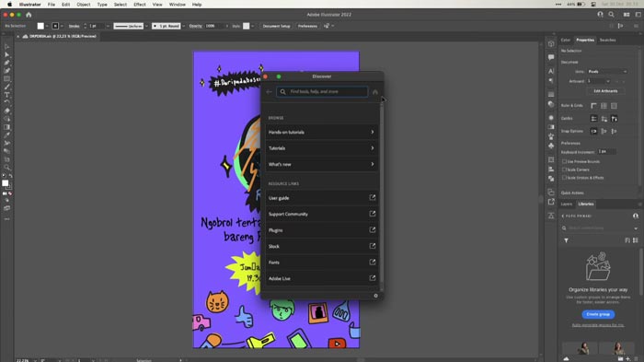Enable Scale Corners checkbox
The height and width of the screenshot is (362, 644).
tap(564, 169)
